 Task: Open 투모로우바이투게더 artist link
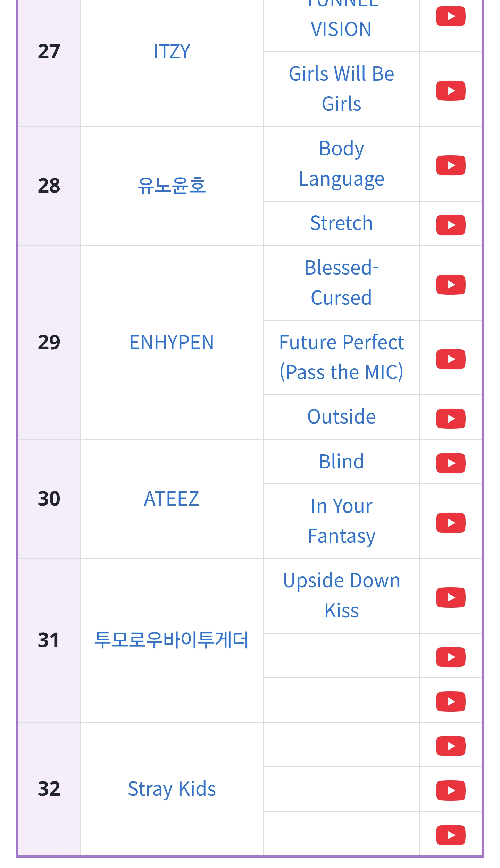(172, 640)
